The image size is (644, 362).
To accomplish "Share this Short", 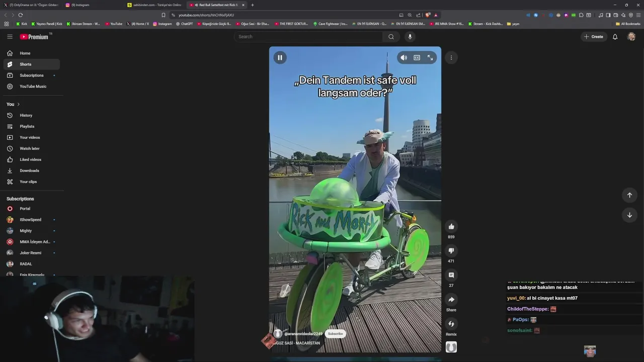I will coord(451,299).
